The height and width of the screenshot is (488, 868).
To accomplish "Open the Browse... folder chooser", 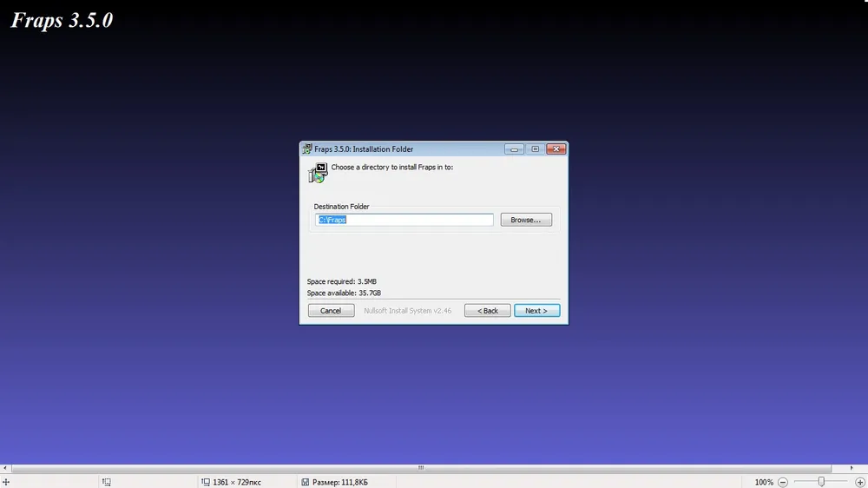I will [526, 220].
